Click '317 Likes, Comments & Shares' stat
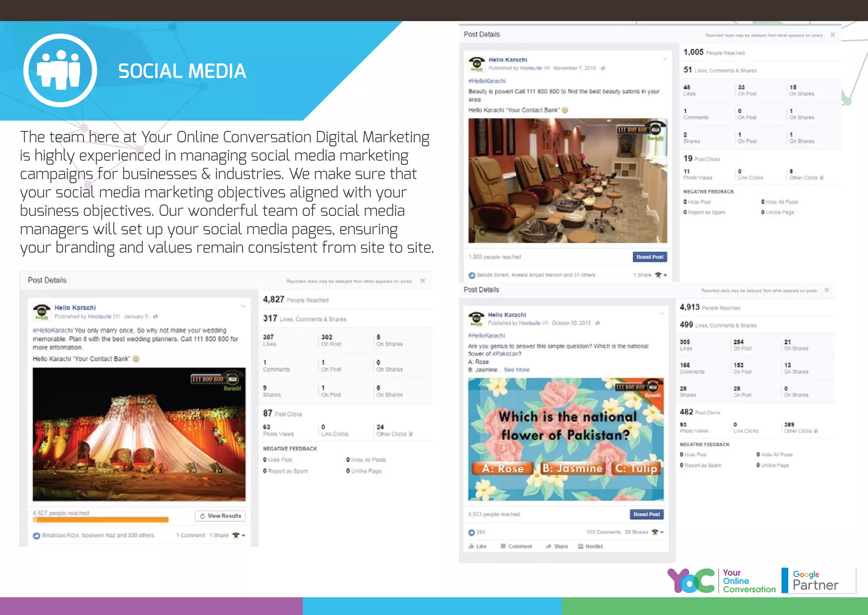 (304, 319)
